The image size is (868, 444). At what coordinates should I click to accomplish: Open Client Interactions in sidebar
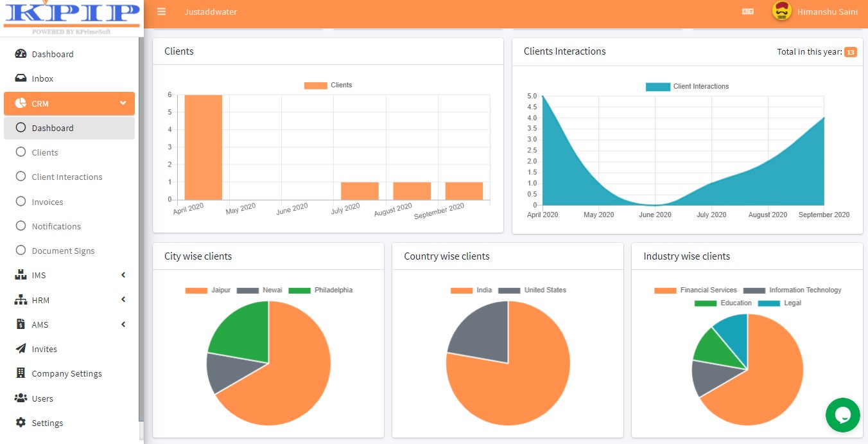[x=67, y=177]
